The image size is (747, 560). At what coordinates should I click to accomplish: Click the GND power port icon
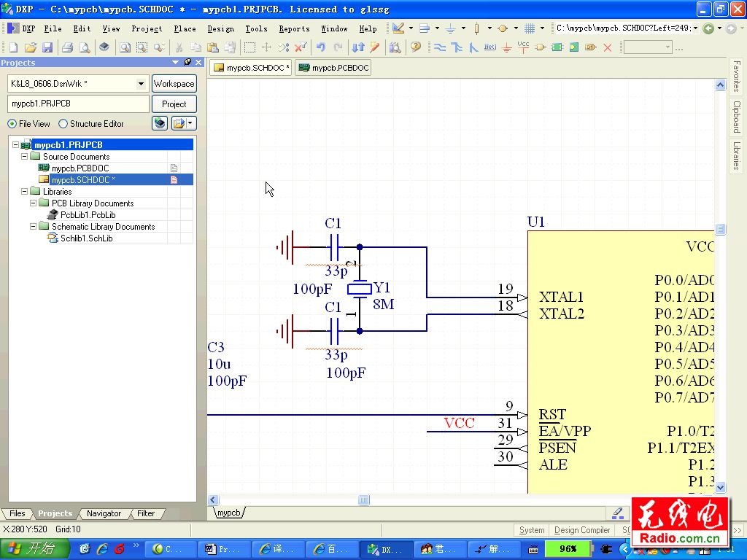pyautogui.click(x=507, y=47)
